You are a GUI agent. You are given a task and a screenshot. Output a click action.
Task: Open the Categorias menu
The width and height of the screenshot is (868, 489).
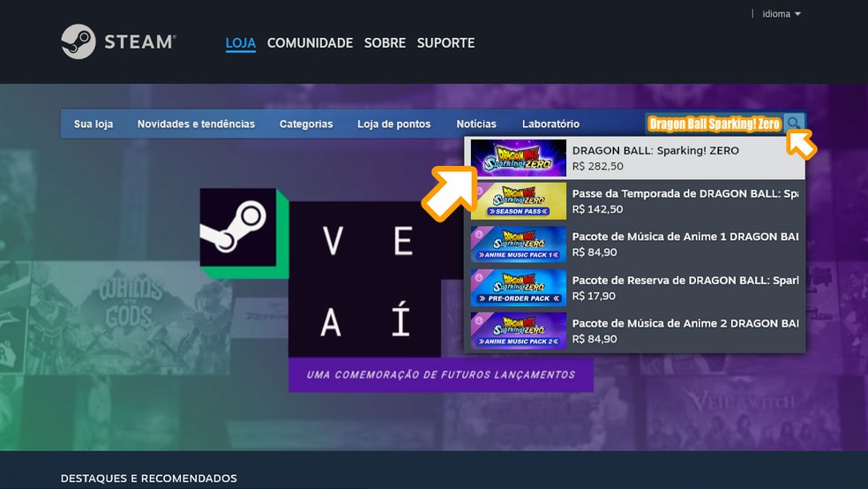click(306, 124)
